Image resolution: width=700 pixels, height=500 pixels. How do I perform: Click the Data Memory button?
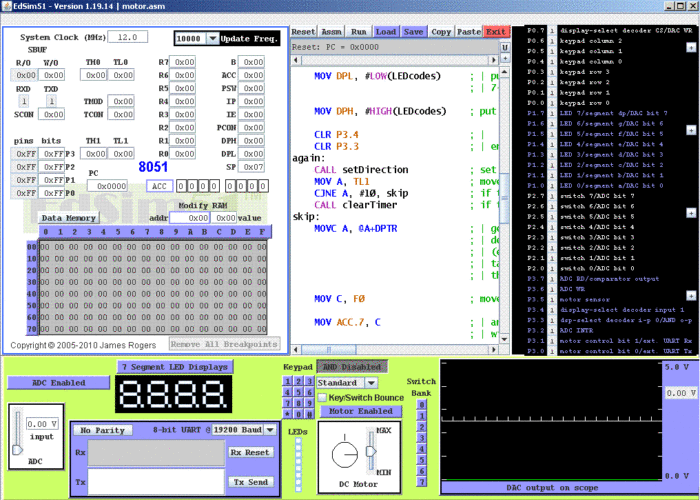68,218
